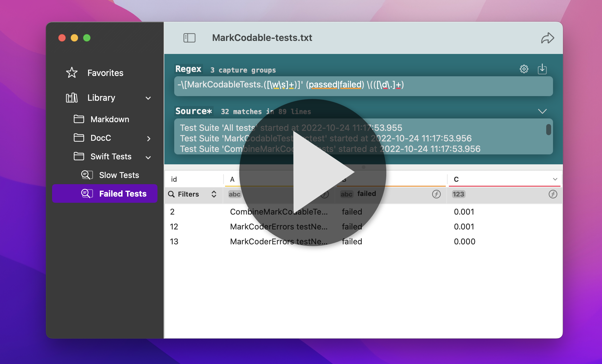This screenshot has height=364, width=602.
Task: Click the function icon in column C filter
Action: pos(553,194)
